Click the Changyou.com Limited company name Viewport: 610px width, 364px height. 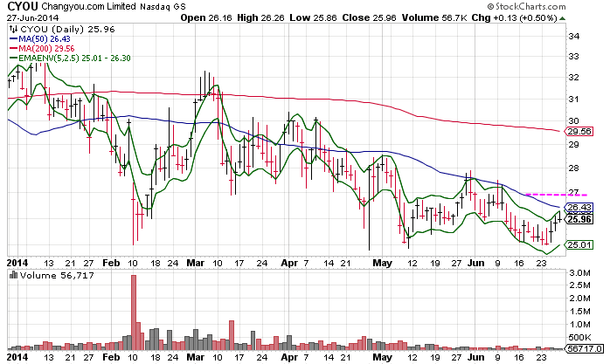[88, 7]
